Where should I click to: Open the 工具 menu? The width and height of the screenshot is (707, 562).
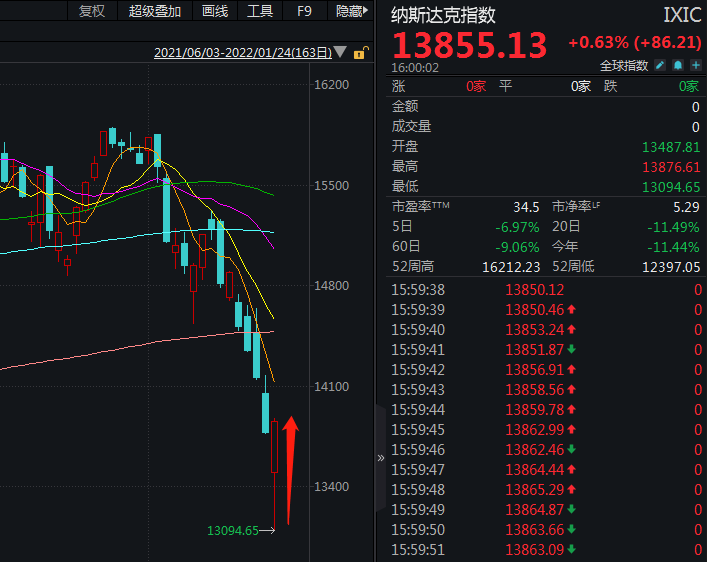point(260,11)
